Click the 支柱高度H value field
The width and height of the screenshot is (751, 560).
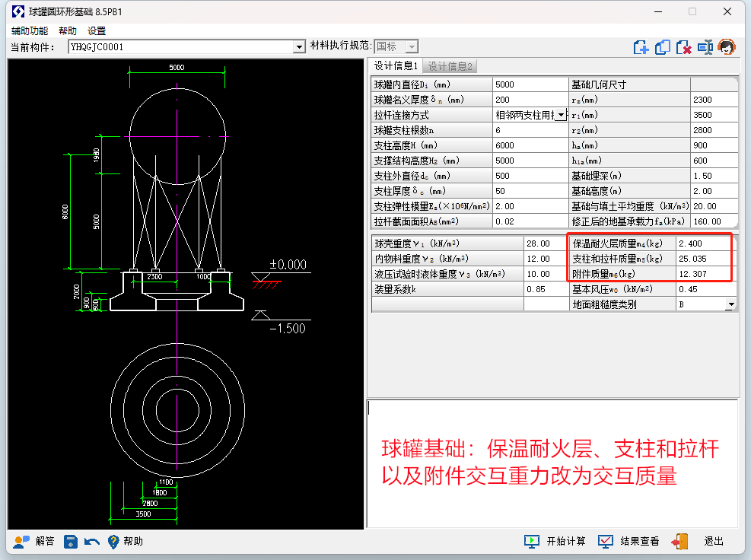point(530,145)
